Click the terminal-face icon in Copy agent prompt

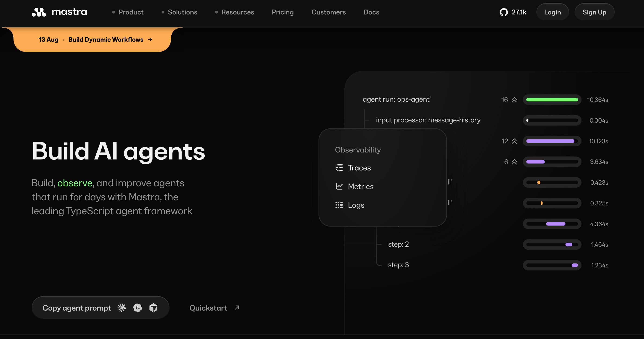138,308
